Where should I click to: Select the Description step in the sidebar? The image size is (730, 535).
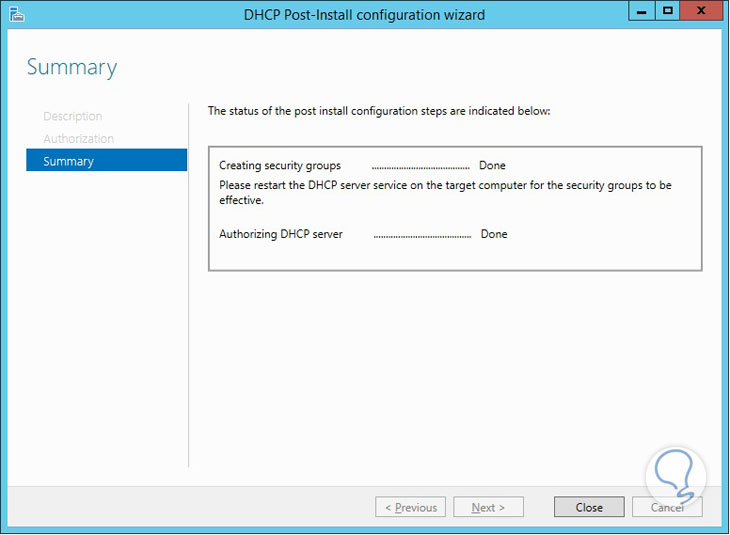pos(73,117)
